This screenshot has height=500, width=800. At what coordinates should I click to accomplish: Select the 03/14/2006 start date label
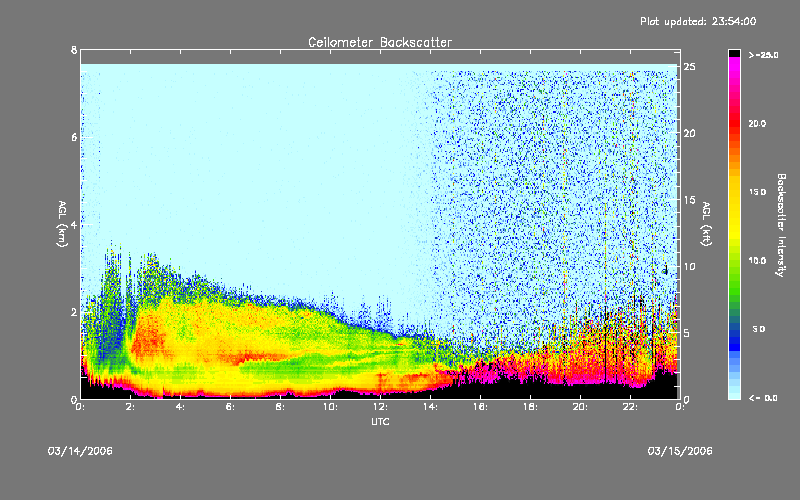(80, 451)
